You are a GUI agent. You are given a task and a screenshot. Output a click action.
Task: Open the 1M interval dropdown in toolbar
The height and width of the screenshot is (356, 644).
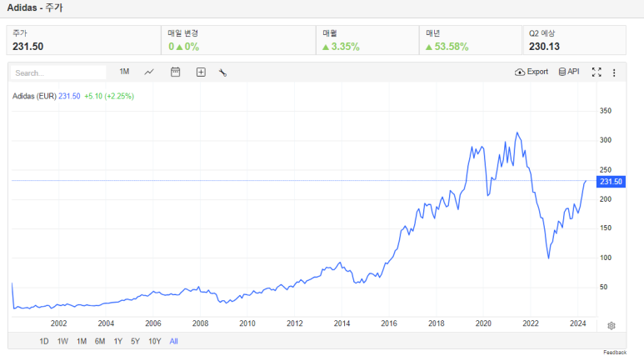(124, 72)
